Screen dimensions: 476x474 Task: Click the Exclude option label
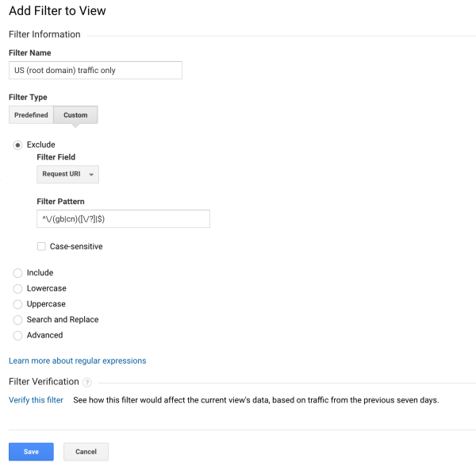41,145
